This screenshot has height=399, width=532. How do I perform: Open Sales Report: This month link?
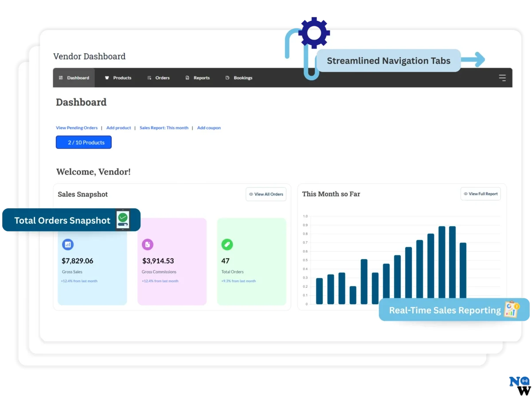[164, 128]
